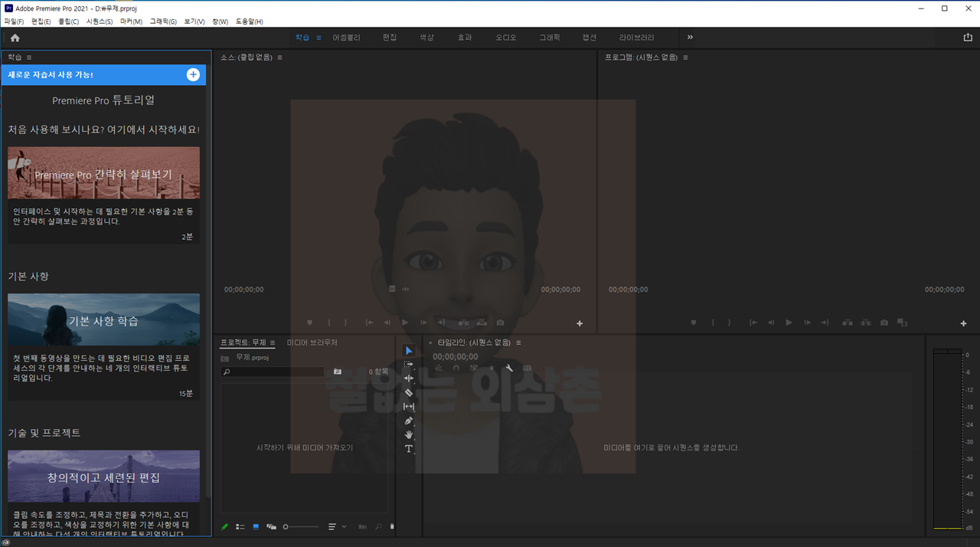
Task: Open the 창의적이고 세련된 편집 tutorial card
Action: [103, 476]
